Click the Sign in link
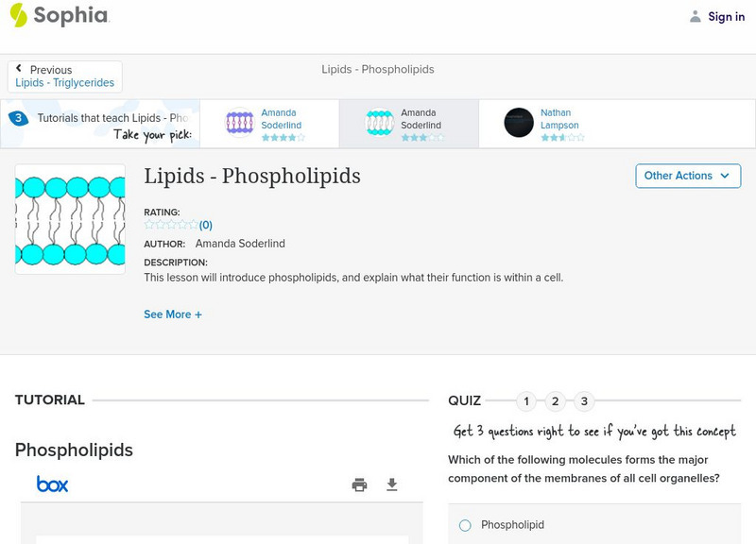 725,16
